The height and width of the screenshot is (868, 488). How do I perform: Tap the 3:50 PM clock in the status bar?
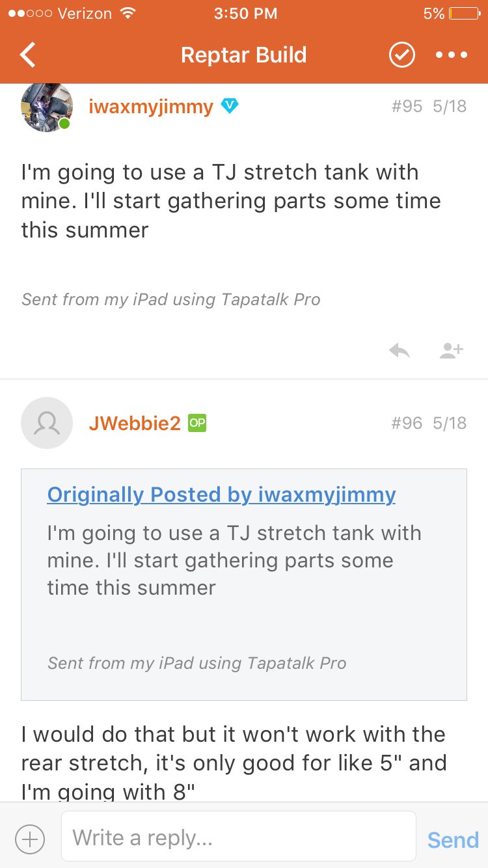pyautogui.click(x=245, y=13)
